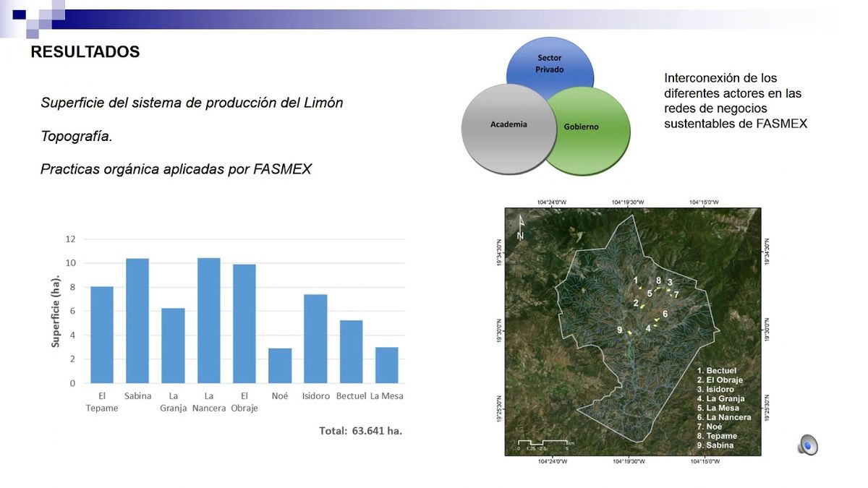Click '3. Isidoro' in map legend
Image resolution: width=868 pixels, height=488 pixels.
coord(715,390)
